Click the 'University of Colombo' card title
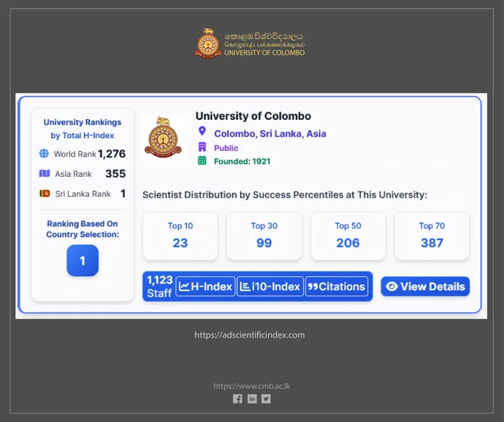Image resolution: width=504 pixels, height=422 pixels. [x=253, y=116]
